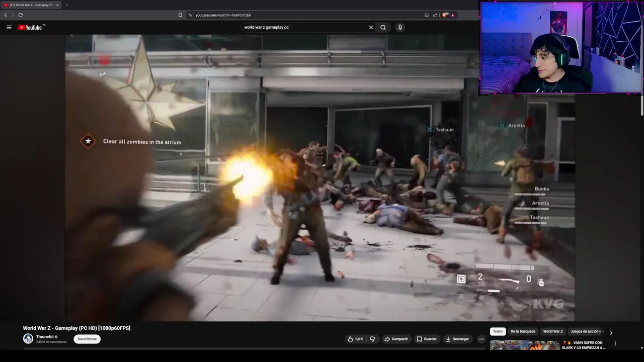This screenshot has width=644, height=362.
Task: Open the Throneful channel avatar
Action: pyautogui.click(x=28, y=339)
